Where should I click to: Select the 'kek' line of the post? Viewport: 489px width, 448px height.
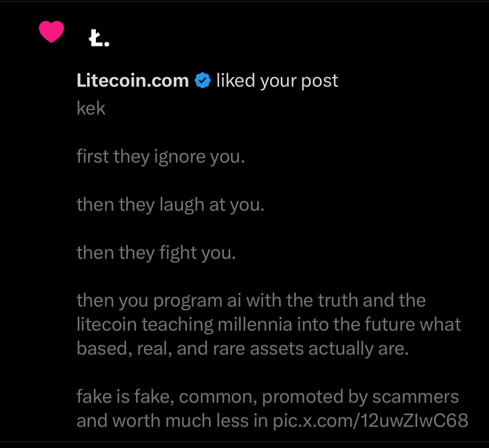click(x=91, y=108)
